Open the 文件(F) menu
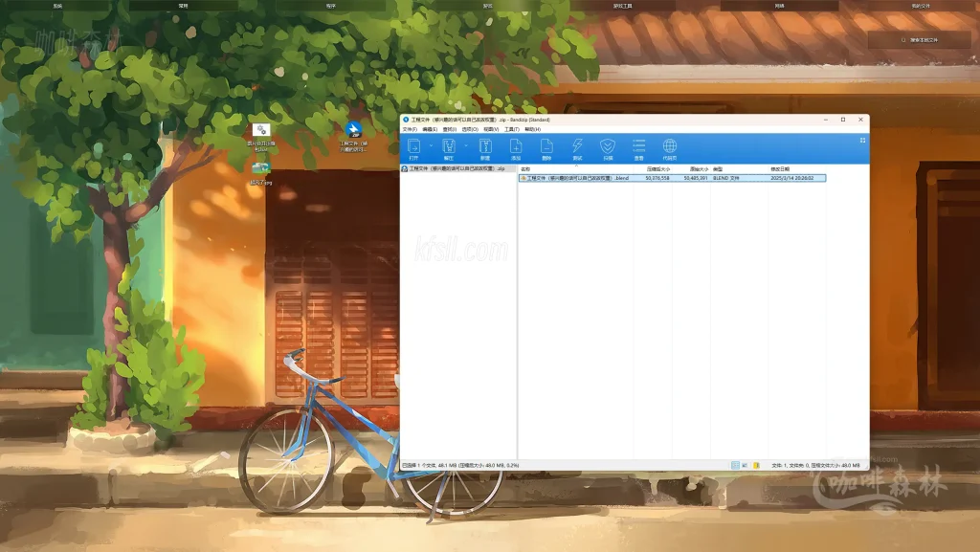980x552 pixels. 409,129
